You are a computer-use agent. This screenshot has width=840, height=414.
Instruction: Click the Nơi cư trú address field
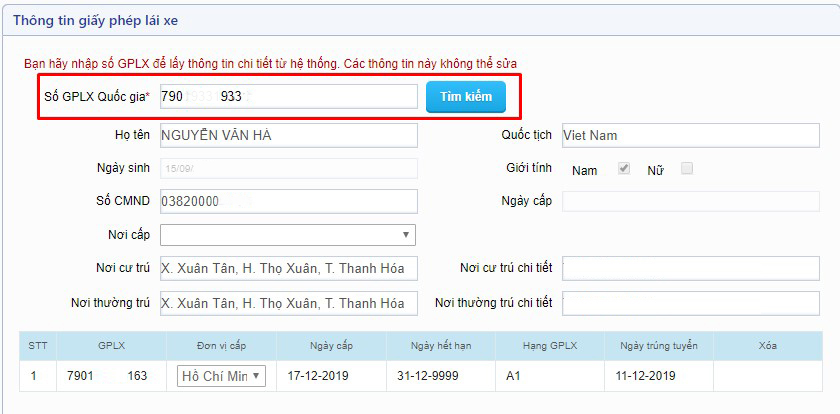287,268
